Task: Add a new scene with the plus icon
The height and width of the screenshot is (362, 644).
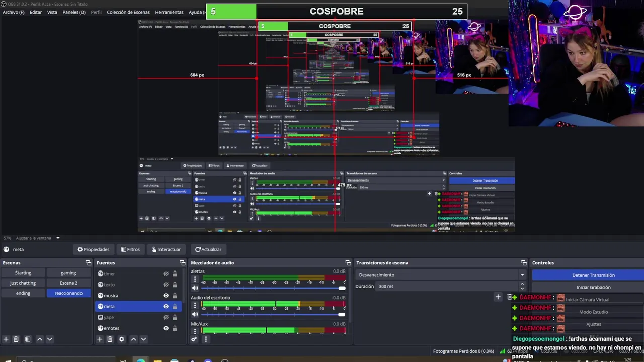Action: [x=6, y=339]
